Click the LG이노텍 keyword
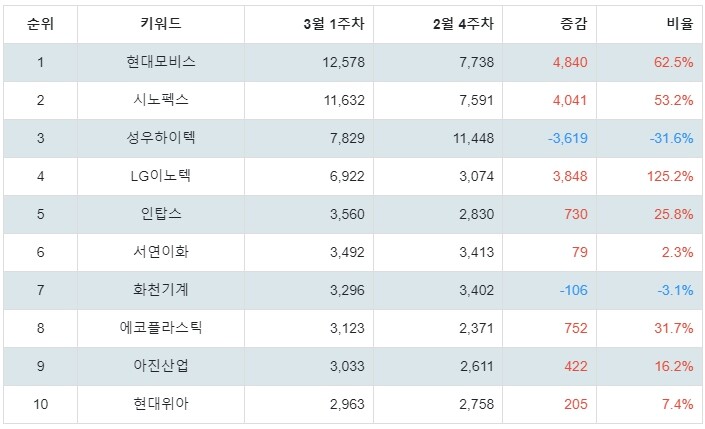Image resolution: width=705 pixels, height=429 pixels. click(161, 176)
